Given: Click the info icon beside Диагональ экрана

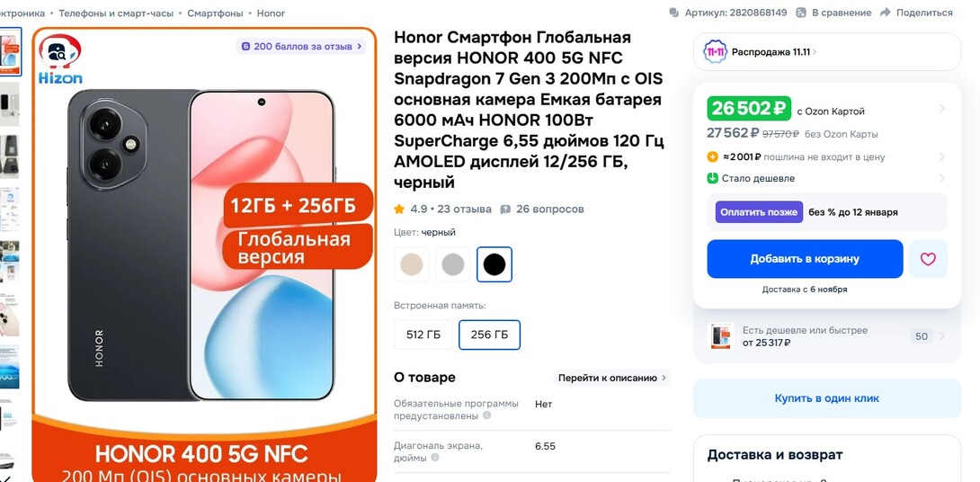Looking at the screenshot, I should click(x=435, y=458).
